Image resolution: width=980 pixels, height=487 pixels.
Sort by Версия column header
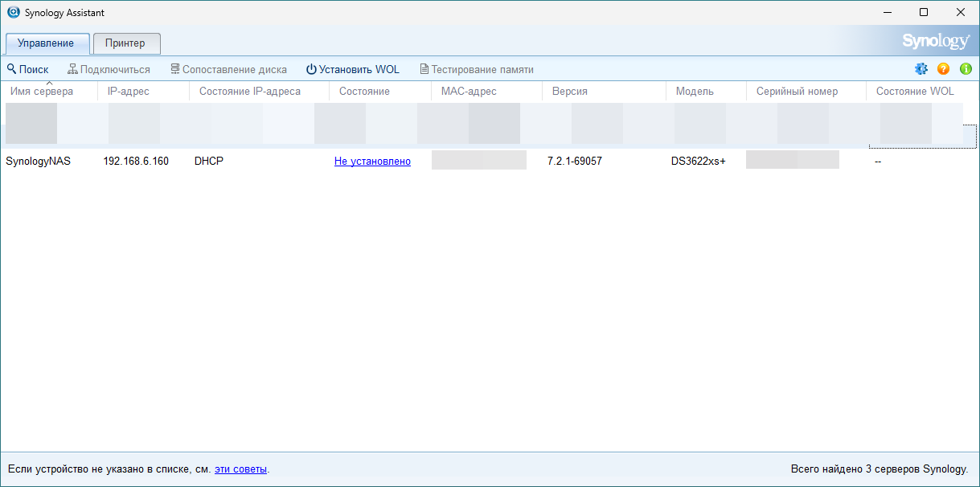point(604,92)
